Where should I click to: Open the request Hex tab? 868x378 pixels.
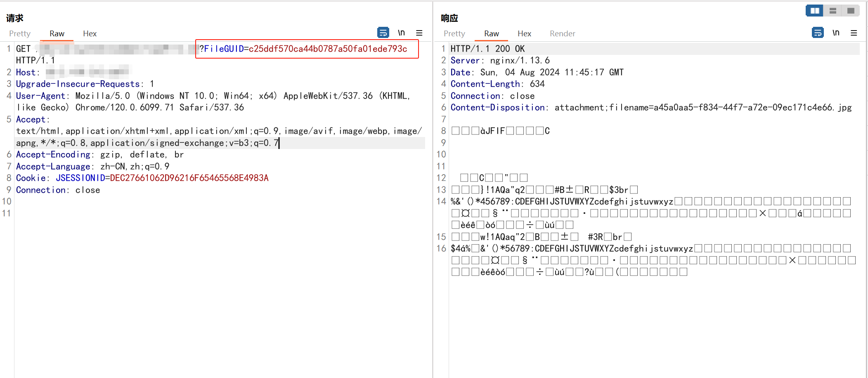coord(90,33)
